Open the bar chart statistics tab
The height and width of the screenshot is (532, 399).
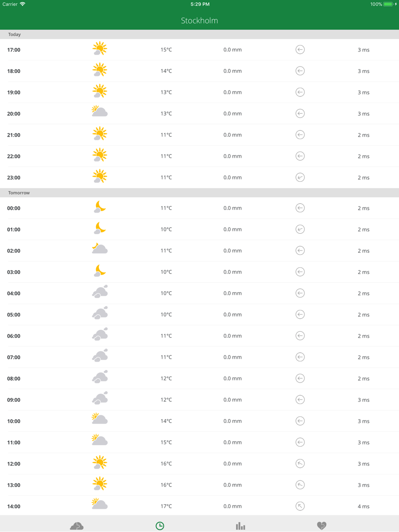point(240,525)
